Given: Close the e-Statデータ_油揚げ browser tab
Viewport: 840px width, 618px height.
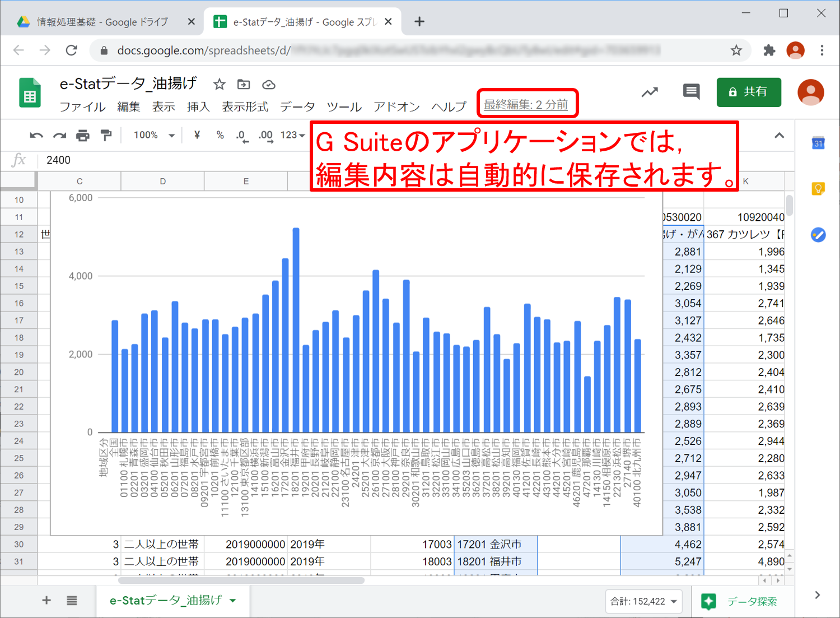Looking at the screenshot, I should click(388, 22).
